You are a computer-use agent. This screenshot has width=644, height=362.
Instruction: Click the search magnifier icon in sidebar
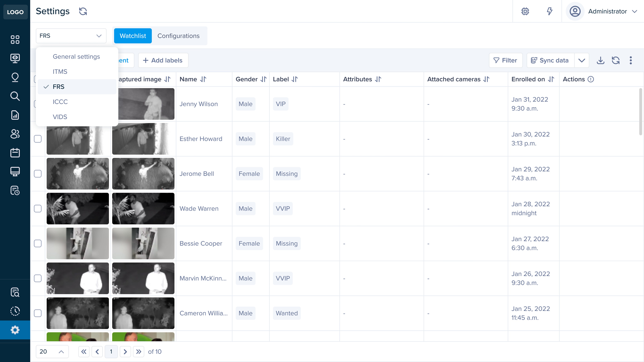point(15,96)
